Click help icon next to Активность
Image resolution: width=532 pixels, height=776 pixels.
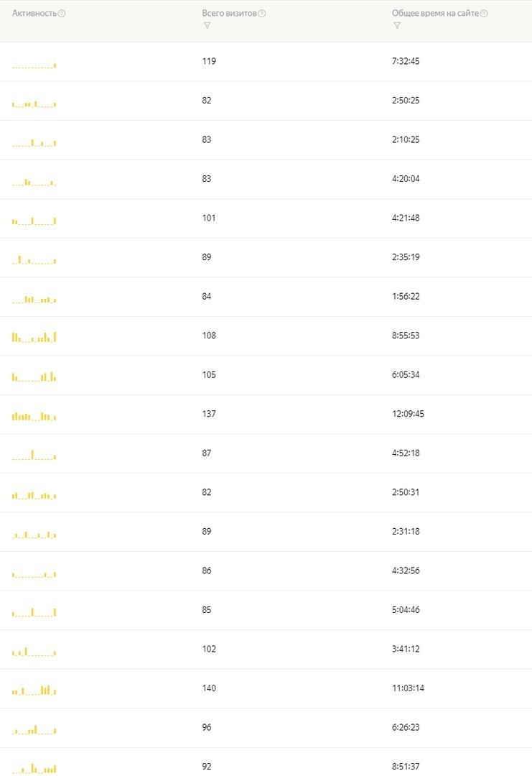pos(62,14)
